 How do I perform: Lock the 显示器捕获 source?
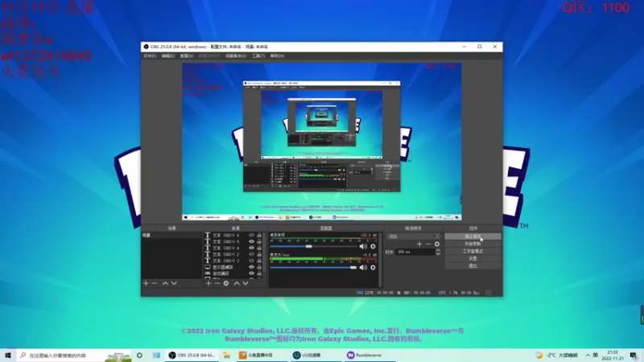click(259, 267)
